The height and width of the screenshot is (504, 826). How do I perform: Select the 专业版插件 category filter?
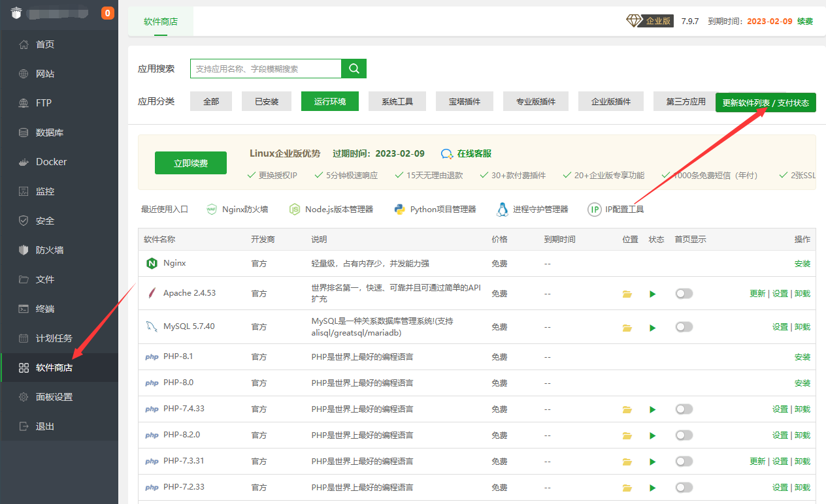coord(536,101)
